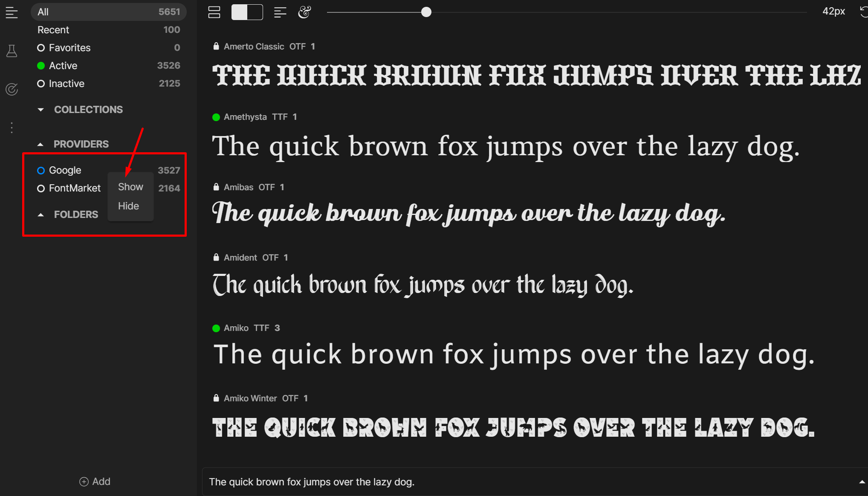Image resolution: width=868 pixels, height=496 pixels.
Task: Choose Show from the context menu
Action: 130,187
